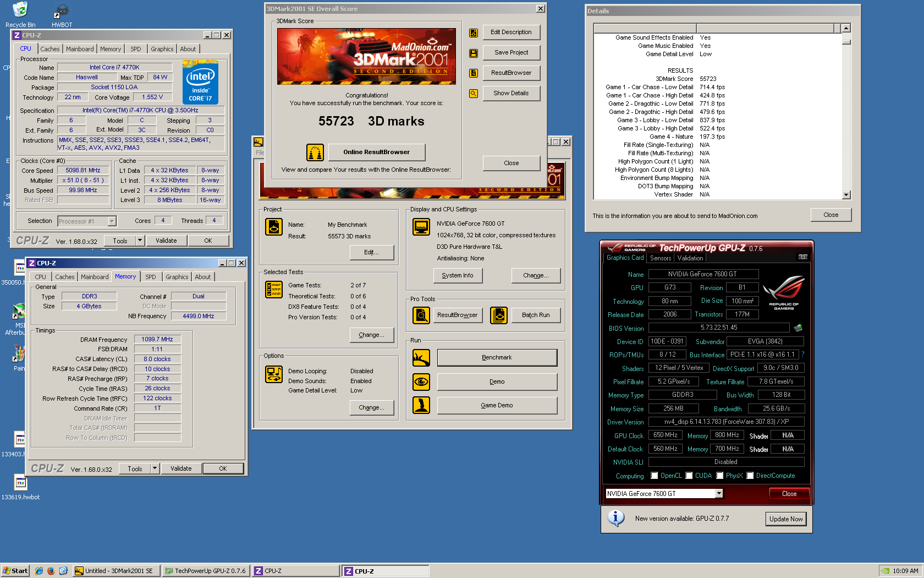Open the SPD tab in CPU-Z Memory window
This screenshot has width=924, height=578.
pos(151,277)
